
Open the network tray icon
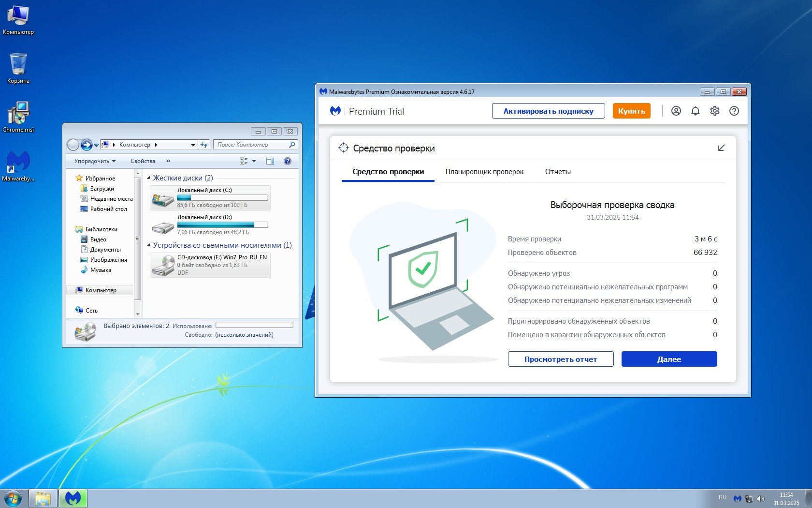749,498
